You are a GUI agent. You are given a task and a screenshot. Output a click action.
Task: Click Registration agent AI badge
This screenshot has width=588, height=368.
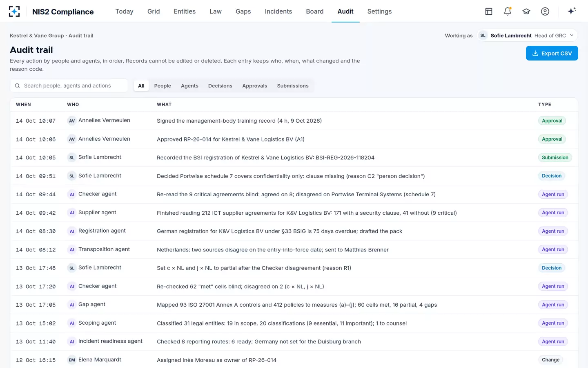72,231
